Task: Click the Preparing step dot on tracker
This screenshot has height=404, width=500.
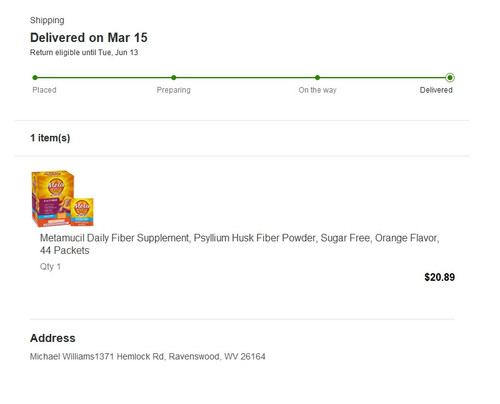Action: pos(174,78)
